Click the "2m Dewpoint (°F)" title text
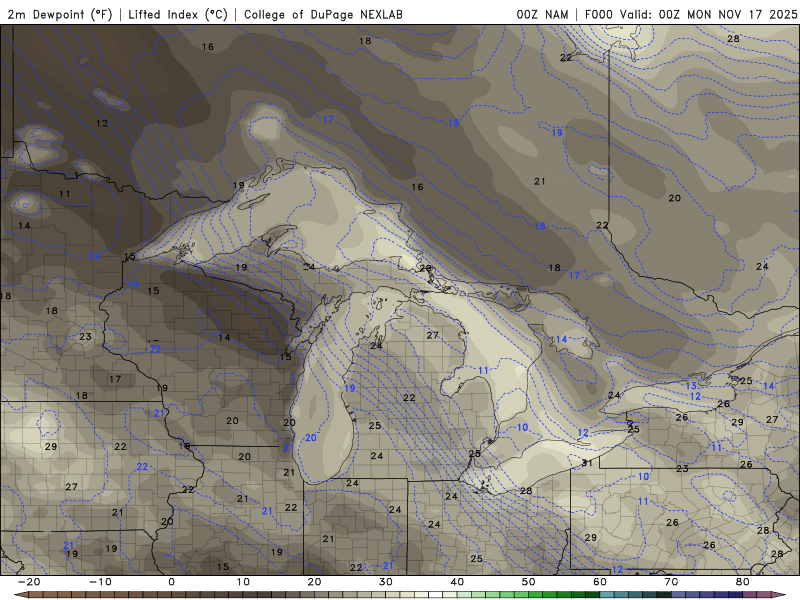The height and width of the screenshot is (600, 800). pos(60,14)
